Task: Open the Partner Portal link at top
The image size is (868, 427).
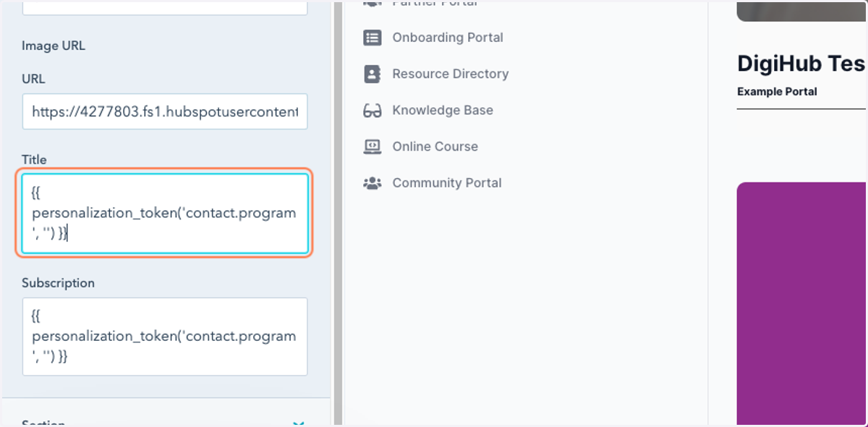Action: tap(435, 3)
